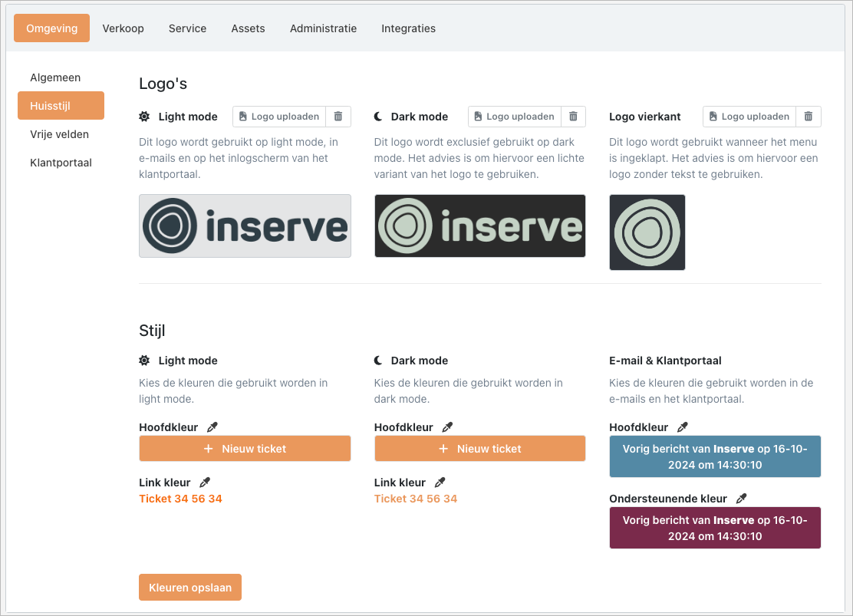Click the moon icon beside Dark mode under Stijl

coord(379,361)
